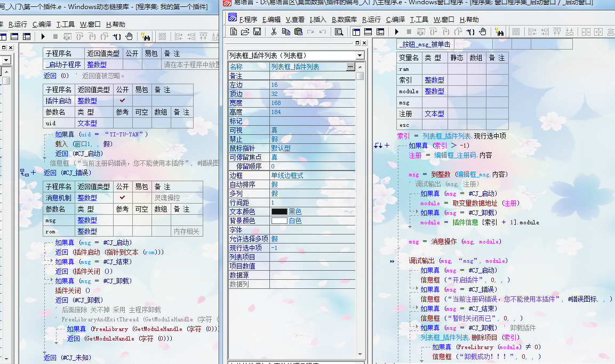Click run-to-cursor braces icon in left plugin window

tap(117, 36)
